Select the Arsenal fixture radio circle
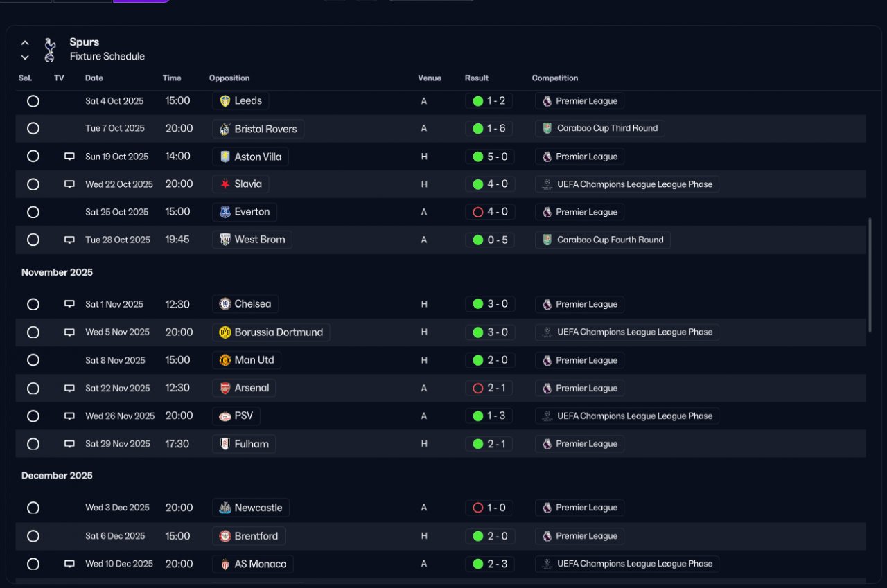The width and height of the screenshot is (887, 588). click(x=33, y=389)
